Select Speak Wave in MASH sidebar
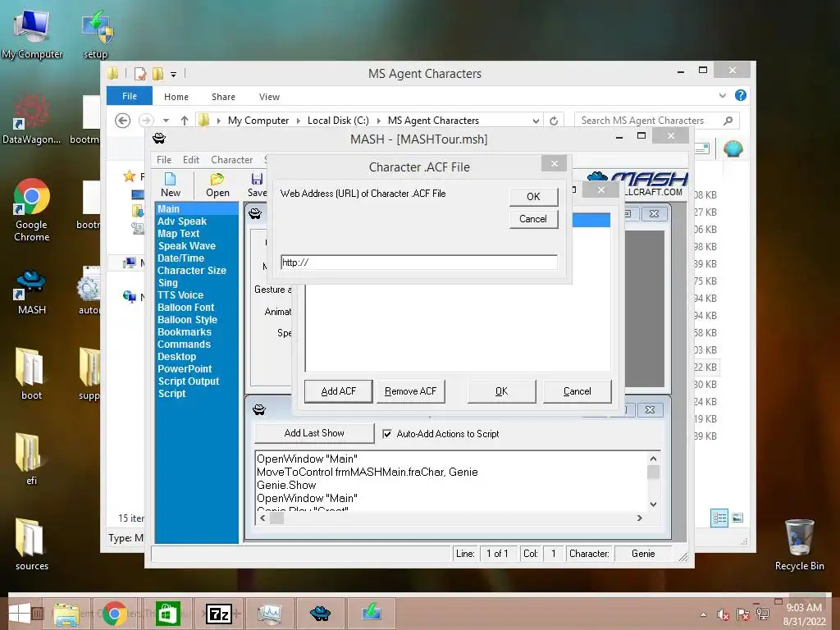 point(186,246)
